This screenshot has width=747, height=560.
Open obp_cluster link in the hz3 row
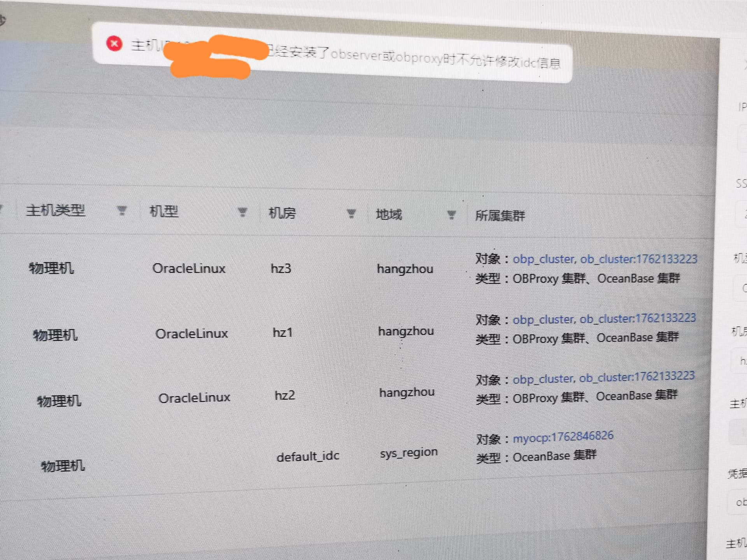(x=544, y=259)
